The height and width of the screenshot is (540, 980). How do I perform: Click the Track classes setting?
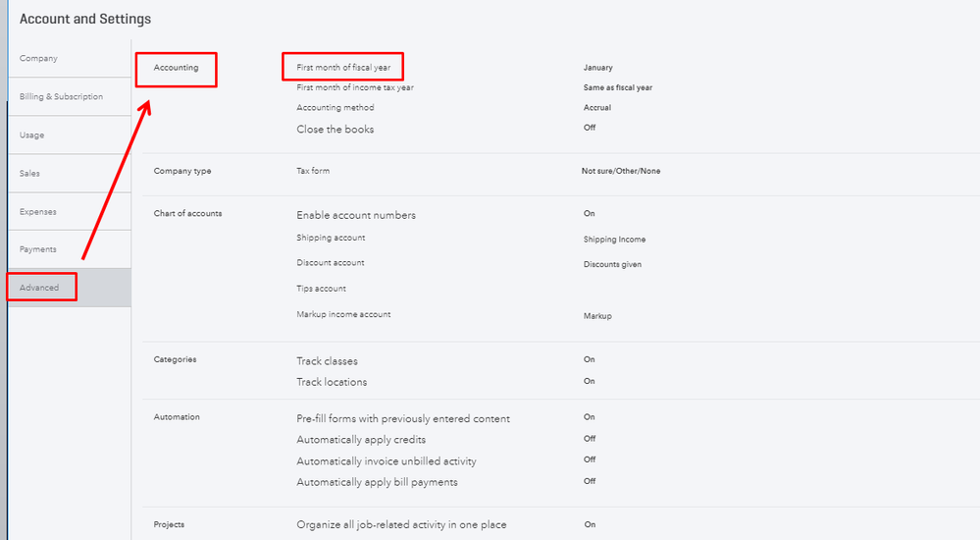pos(327,361)
